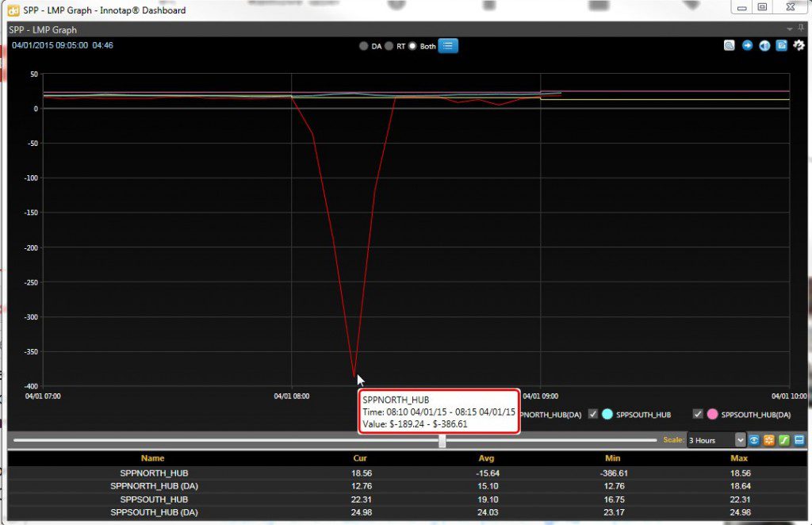Click the SPP - LMP Graph panel title
812x525 pixels.
coord(43,30)
